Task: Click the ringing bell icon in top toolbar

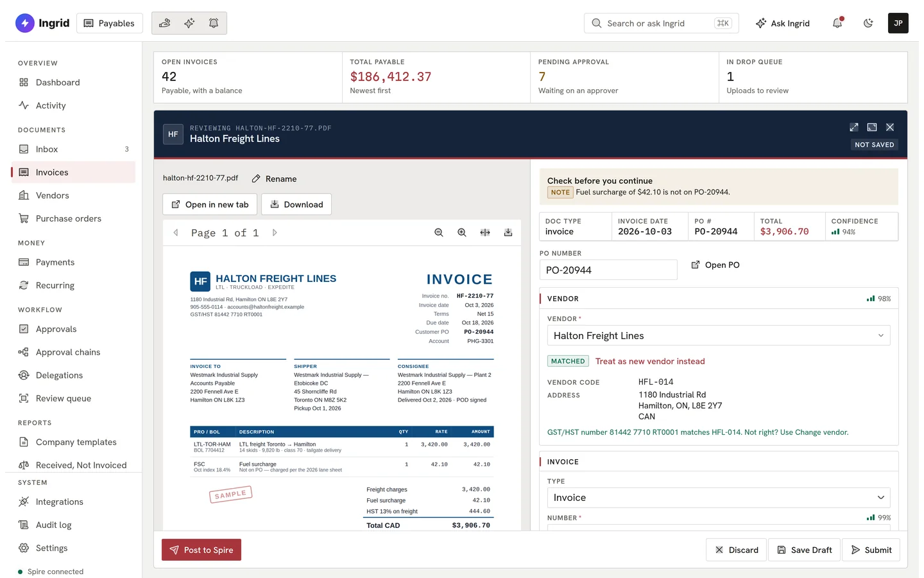Action: pyautogui.click(x=214, y=23)
